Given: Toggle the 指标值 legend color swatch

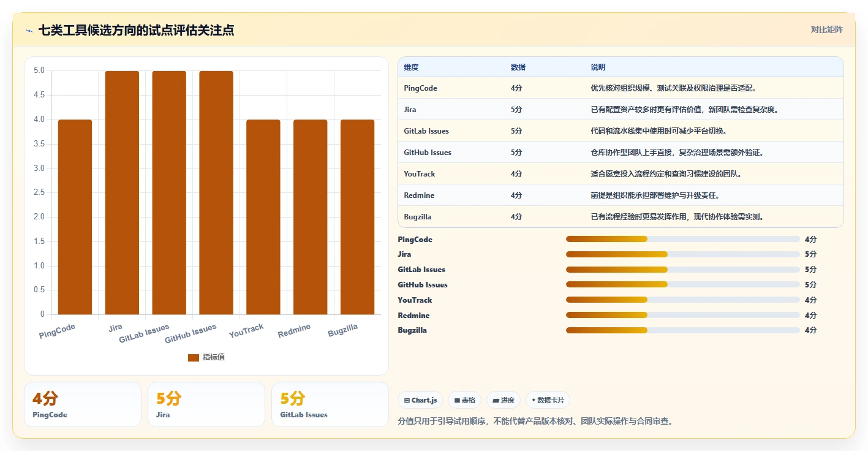Looking at the screenshot, I should (194, 357).
